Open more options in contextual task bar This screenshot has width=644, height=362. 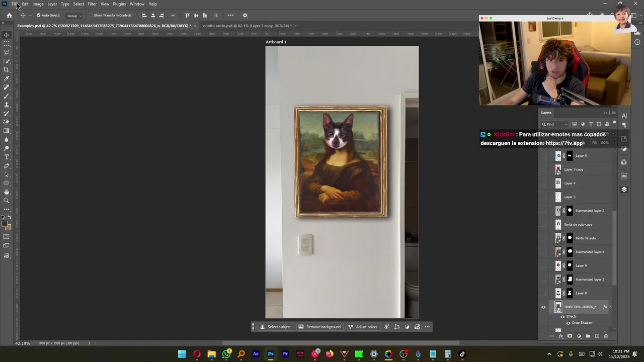[x=427, y=327]
